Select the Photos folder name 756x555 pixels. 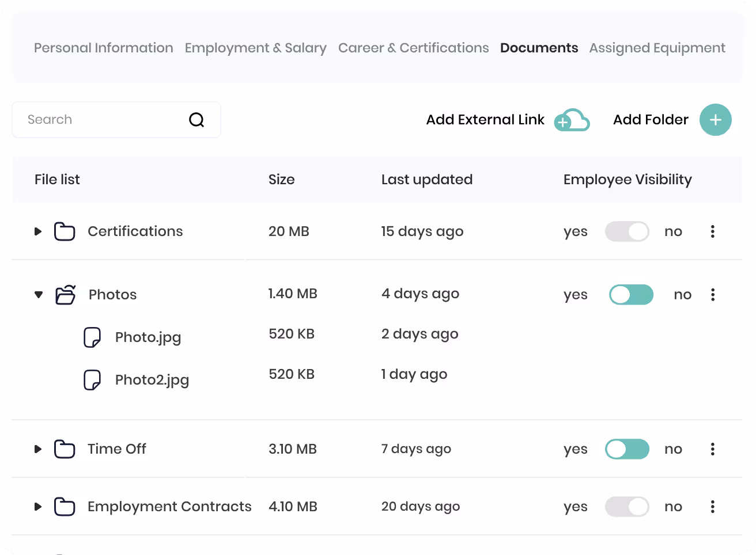(x=113, y=295)
